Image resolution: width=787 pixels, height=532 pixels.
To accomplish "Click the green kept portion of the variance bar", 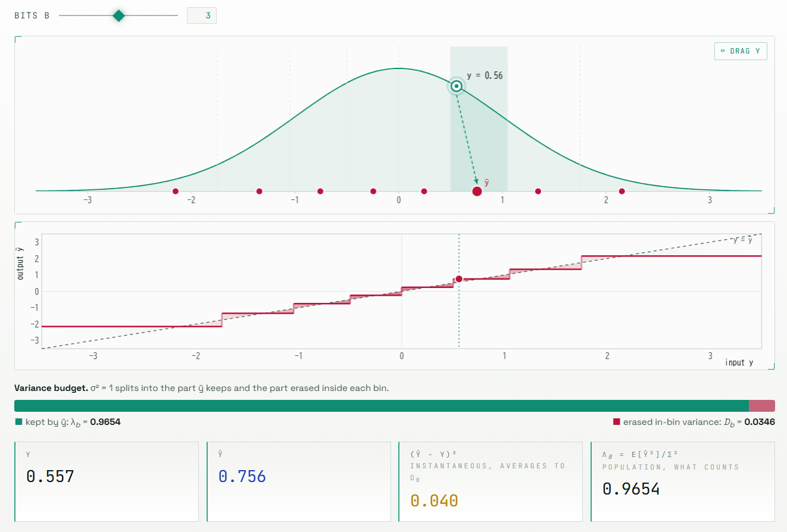I will (381, 406).
